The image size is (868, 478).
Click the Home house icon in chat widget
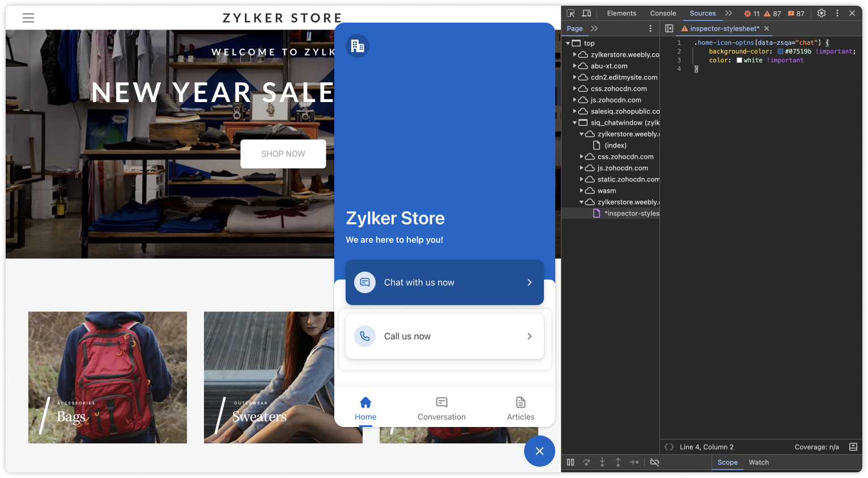tap(365, 403)
